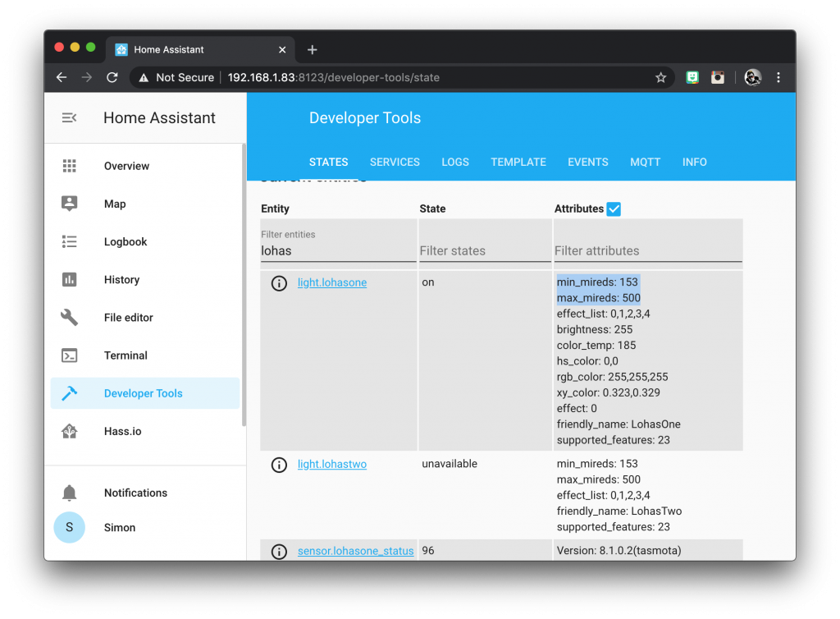Click the Version: 8.1.0.2(tasmota) attribute text

[619, 550]
